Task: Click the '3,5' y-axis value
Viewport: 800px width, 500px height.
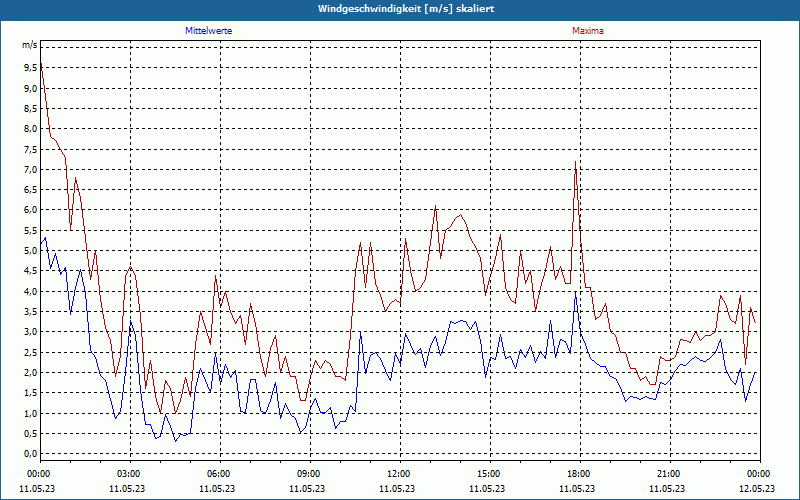Action: (x=31, y=311)
